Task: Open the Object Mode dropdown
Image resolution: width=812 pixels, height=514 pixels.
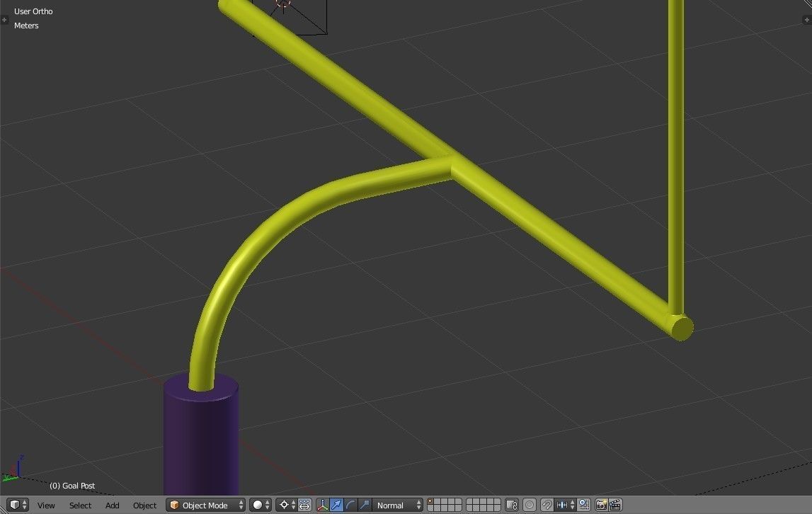Action: click(205, 505)
